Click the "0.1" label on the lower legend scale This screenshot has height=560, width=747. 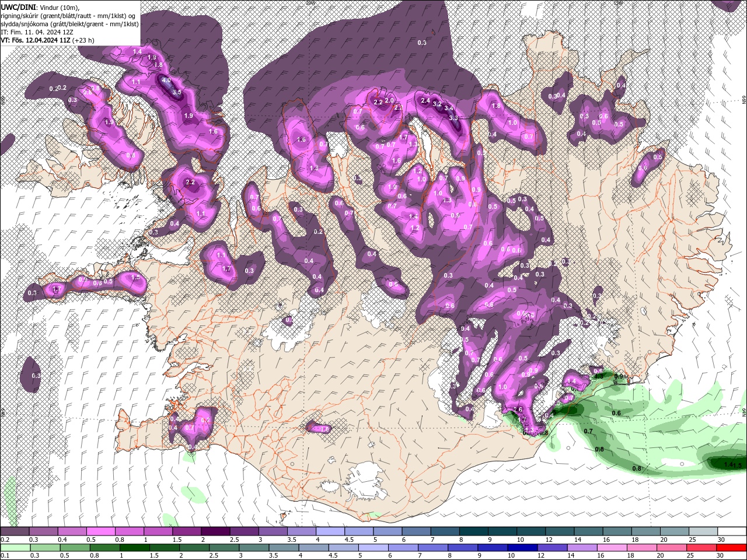5,556
